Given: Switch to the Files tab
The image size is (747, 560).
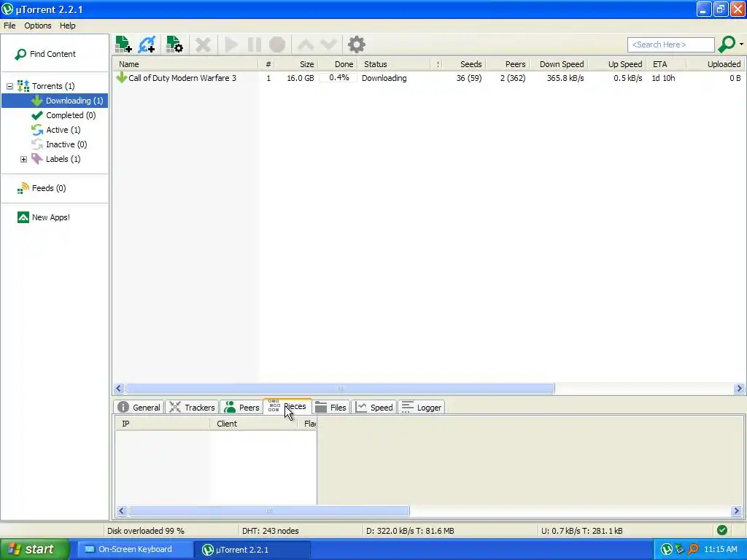Looking at the screenshot, I should click(x=330, y=408).
